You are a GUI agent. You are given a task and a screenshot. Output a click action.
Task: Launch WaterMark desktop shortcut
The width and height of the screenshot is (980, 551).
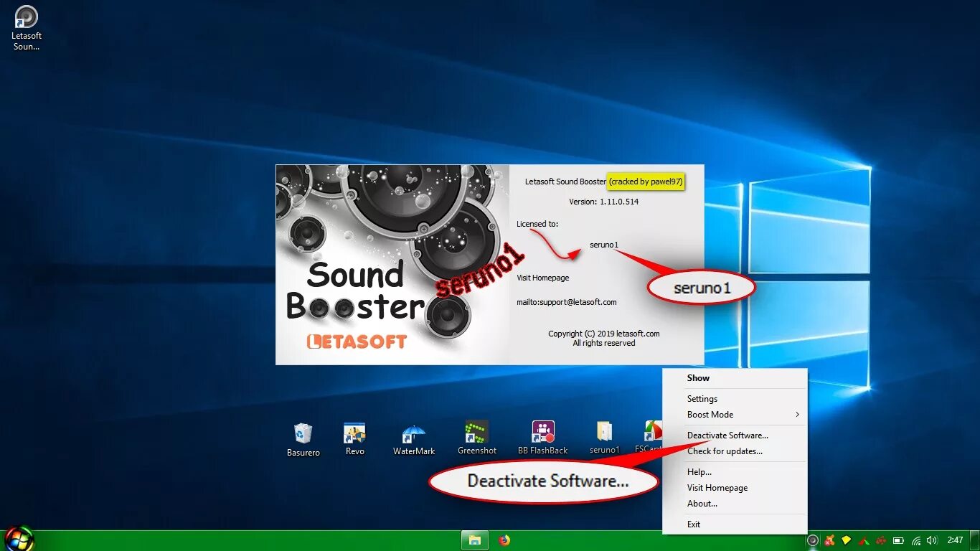(414, 438)
